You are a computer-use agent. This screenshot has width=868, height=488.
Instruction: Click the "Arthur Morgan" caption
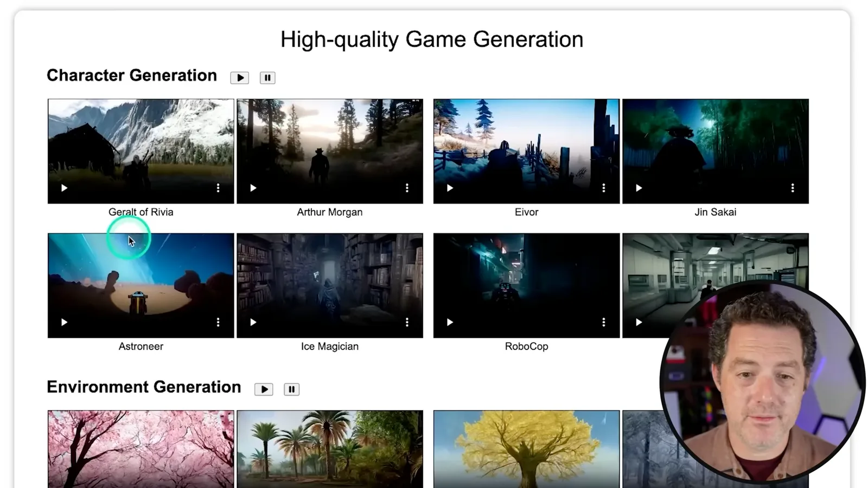(x=330, y=212)
